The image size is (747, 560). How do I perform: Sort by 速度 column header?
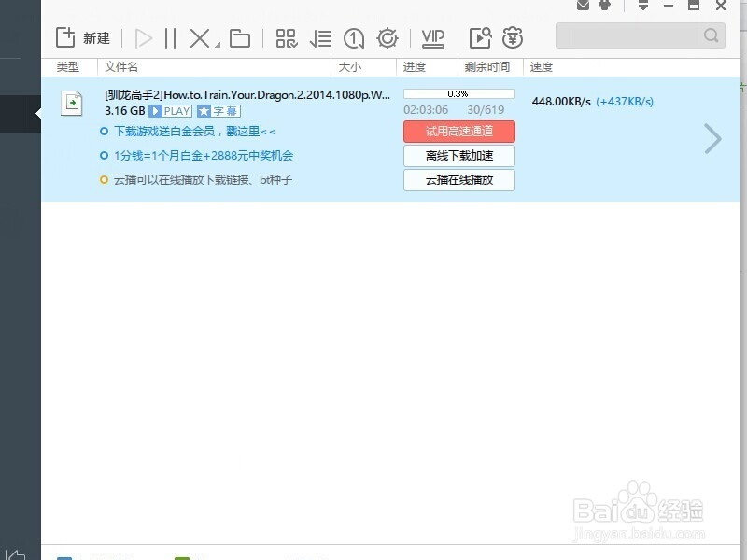[542, 67]
